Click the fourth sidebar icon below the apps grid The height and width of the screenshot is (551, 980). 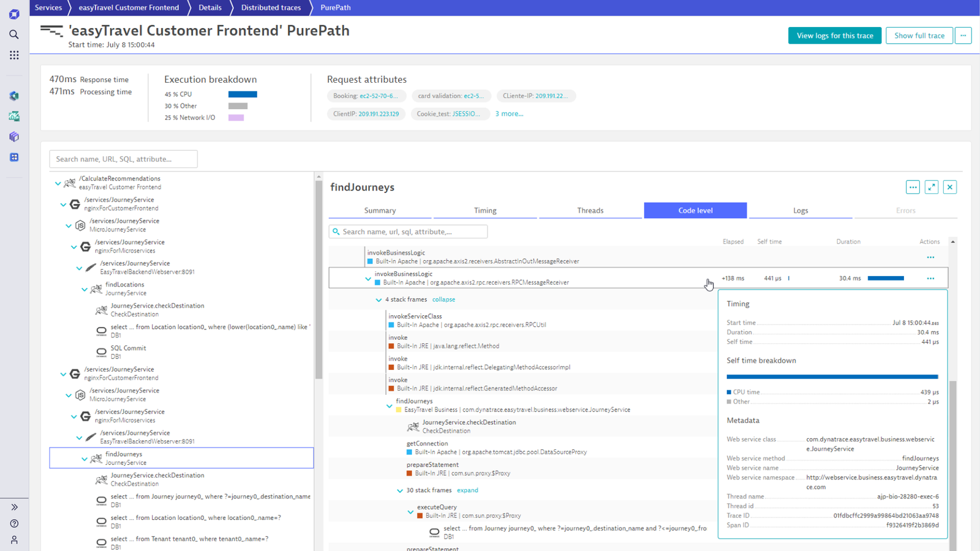[x=14, y=96]
